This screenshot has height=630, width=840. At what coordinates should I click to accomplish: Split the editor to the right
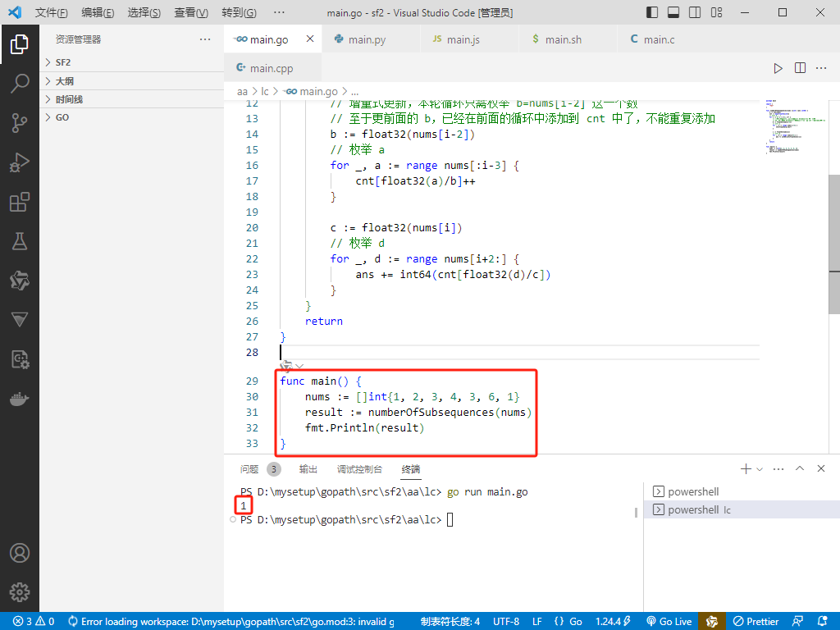point(800,68)
